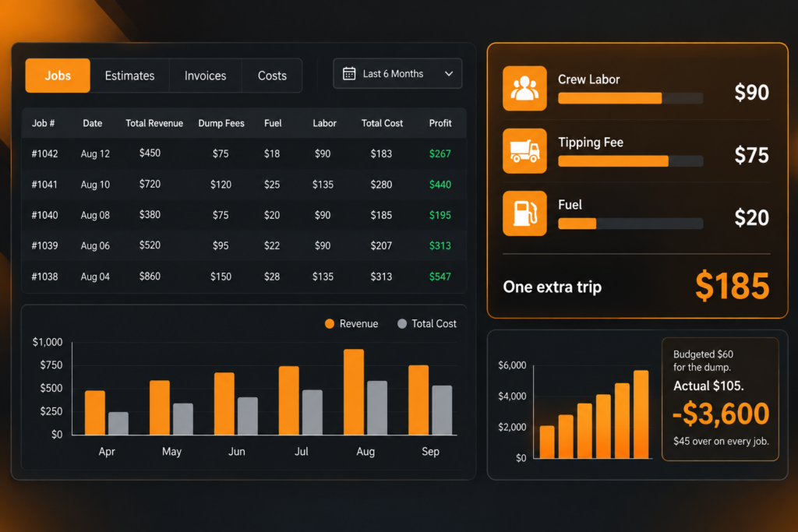
Task: Click the Total Cost column header
Action: pyautogui.click(x=382, y=123)
